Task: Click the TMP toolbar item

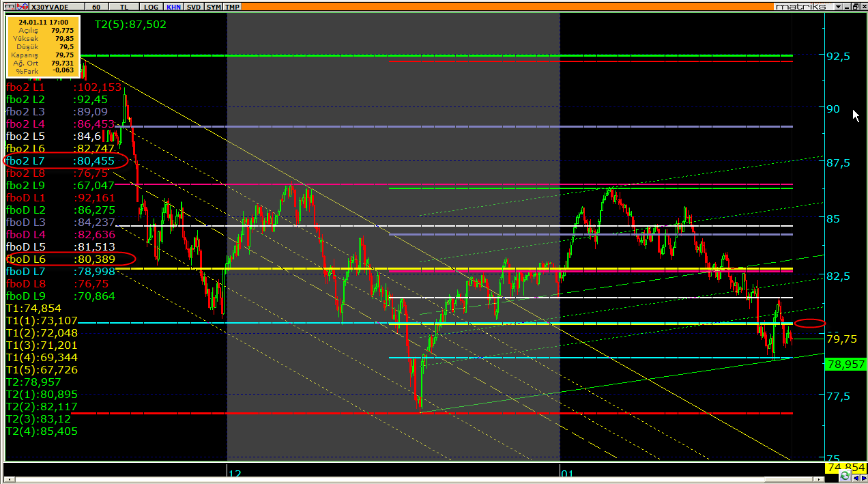Action: (x=233, y=6)
